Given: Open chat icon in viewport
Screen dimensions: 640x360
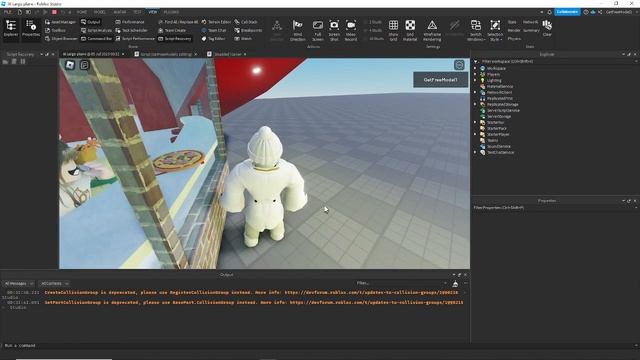Looking at the screenshot, I should click(x=84, y=64).
